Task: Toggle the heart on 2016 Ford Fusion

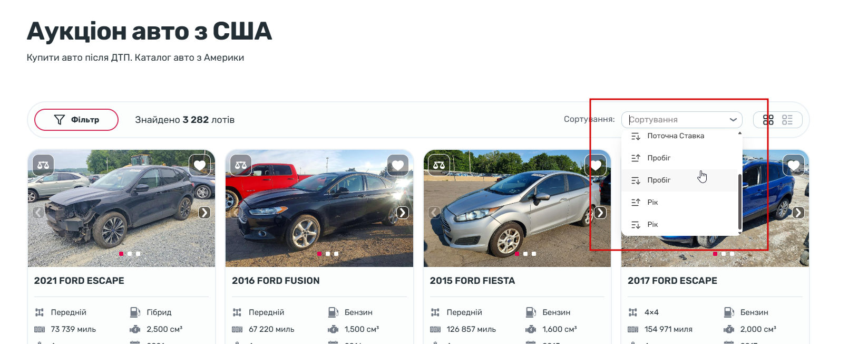Action: [x=398, y=165]
